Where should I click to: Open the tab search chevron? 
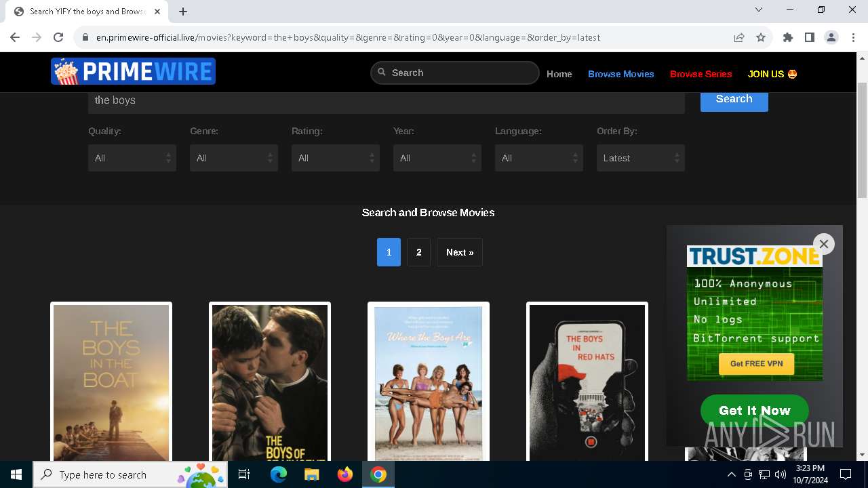[x=759, y=9]
